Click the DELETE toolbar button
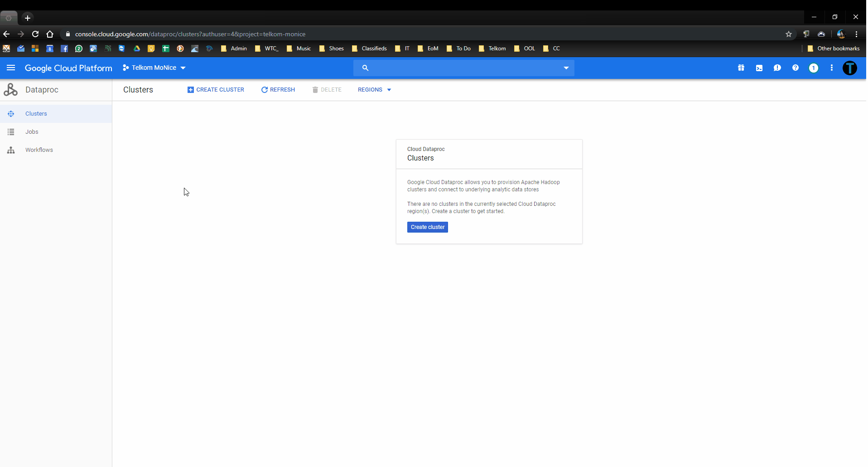 tap(327, 90)
